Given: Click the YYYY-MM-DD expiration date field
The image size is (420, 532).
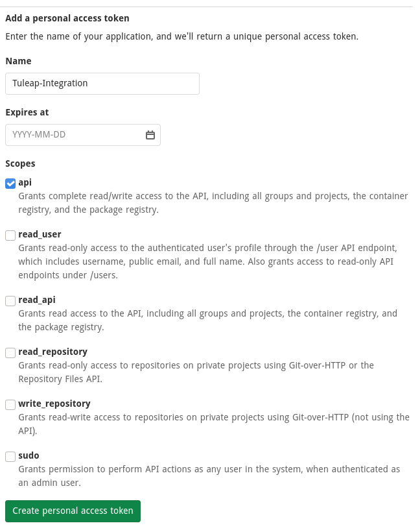Looking at the screenshot, I should tap(71, 134).
